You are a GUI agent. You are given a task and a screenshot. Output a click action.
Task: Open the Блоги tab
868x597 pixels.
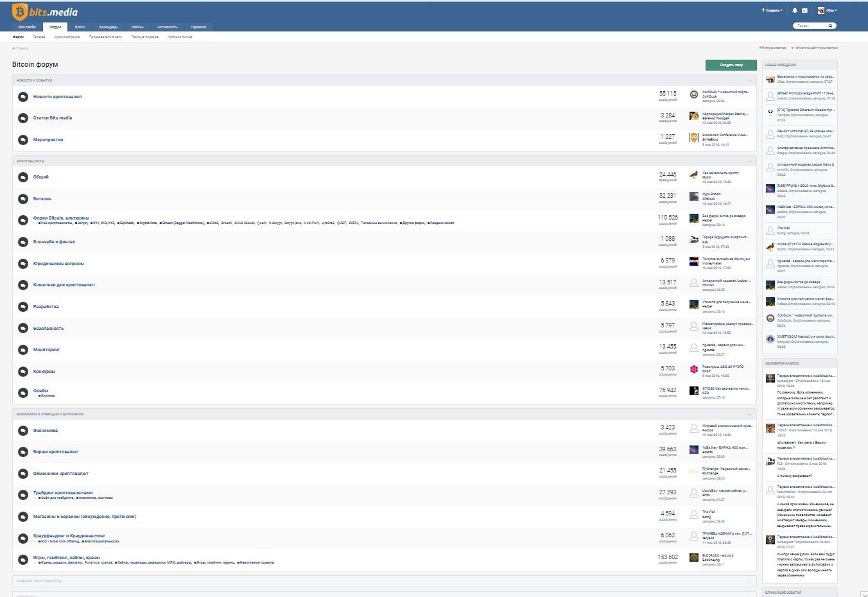click(x=80, y=27)
